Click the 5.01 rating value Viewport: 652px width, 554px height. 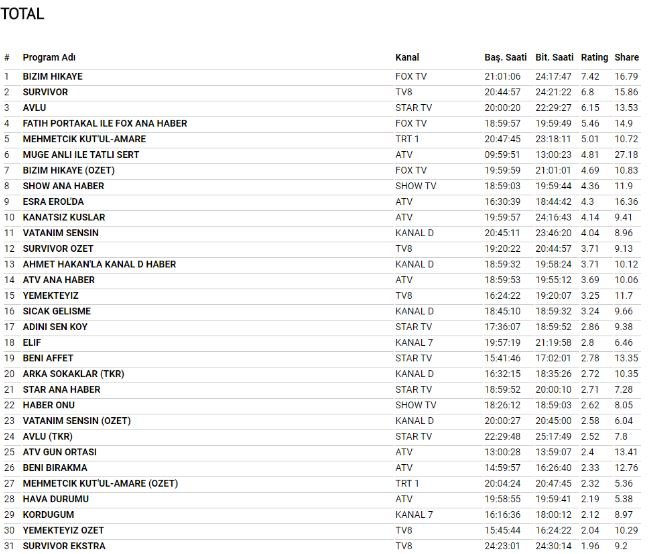click(x=590, y=139)
